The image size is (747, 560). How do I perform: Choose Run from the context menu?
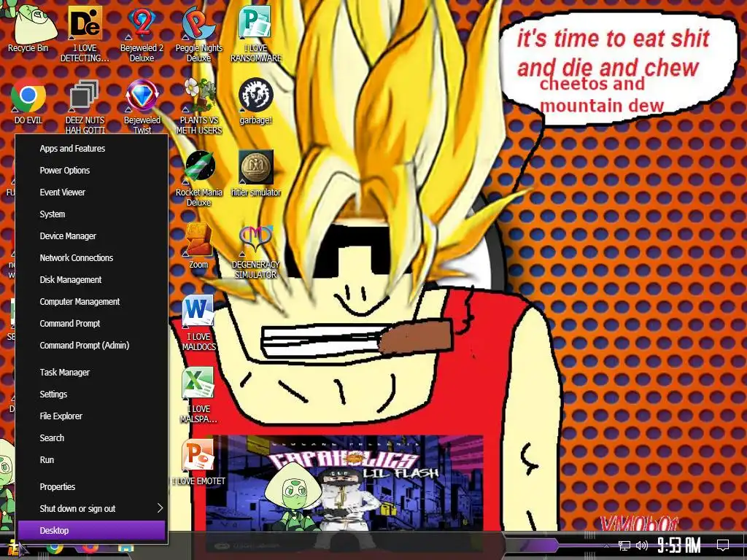[91, 460]
